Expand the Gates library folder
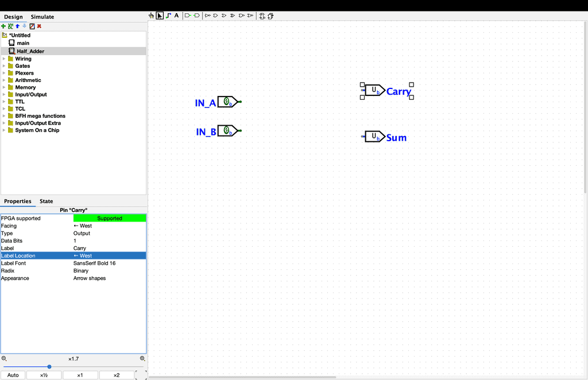The height and width of the screenshot is (380, 588). tap(4, 66)
